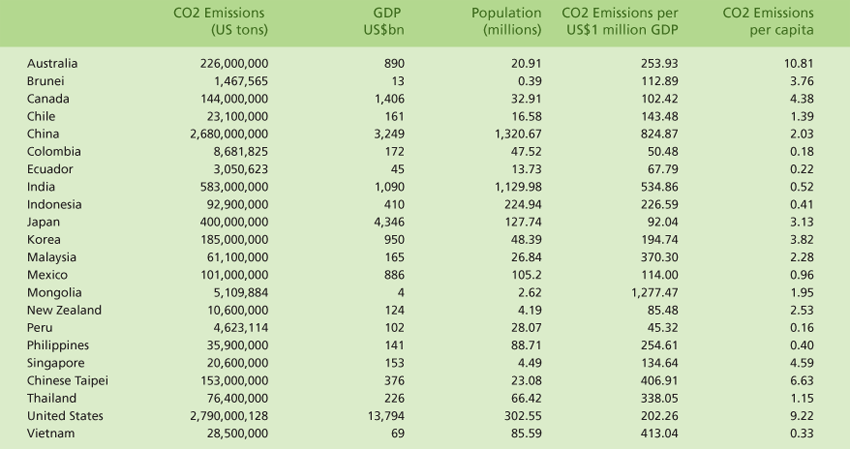The image size is (850, 449).
Task: Click Philippines population value 88.71
Action: coord(528,345)
